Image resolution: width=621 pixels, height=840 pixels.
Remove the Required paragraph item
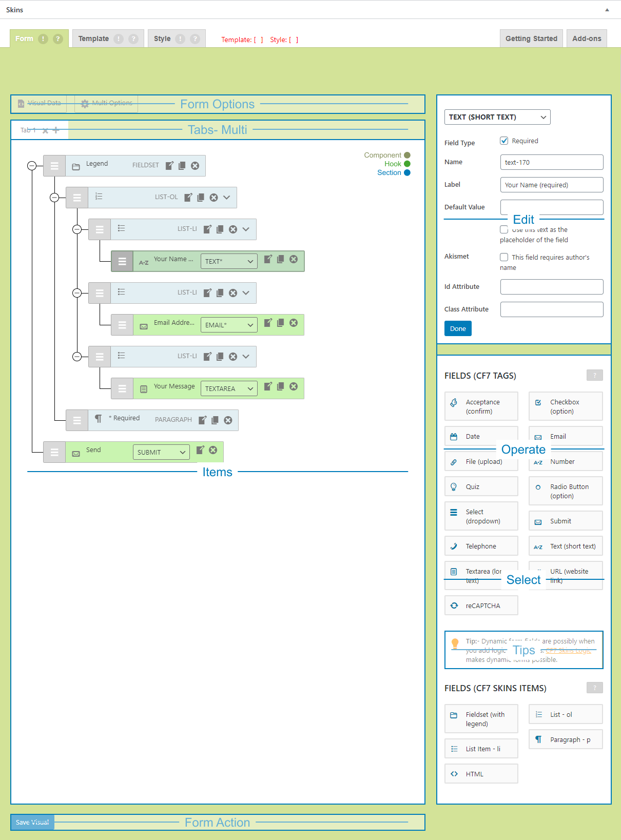228,420
